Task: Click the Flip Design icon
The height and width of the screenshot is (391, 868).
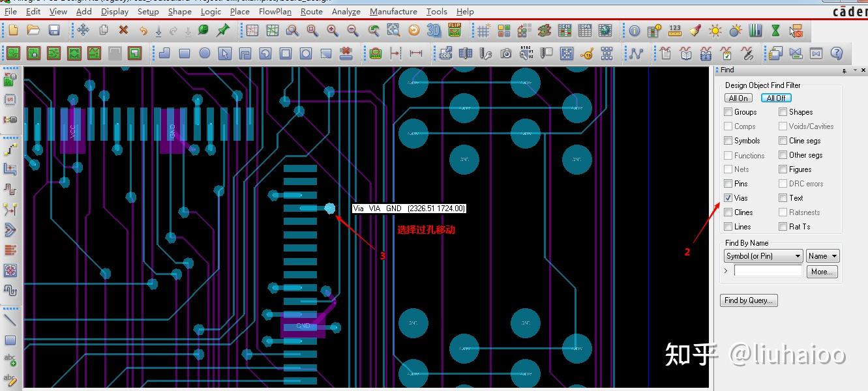Action: (x=455, y=30)
